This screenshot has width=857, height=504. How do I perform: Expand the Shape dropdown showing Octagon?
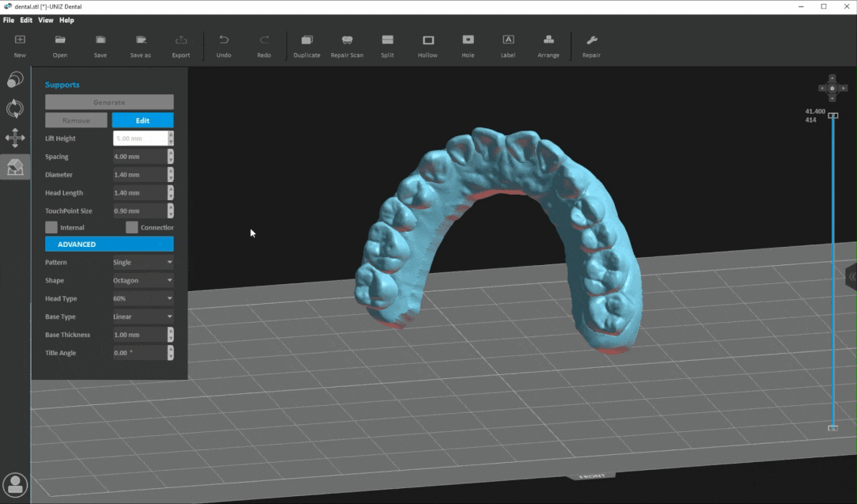[142, 281]
